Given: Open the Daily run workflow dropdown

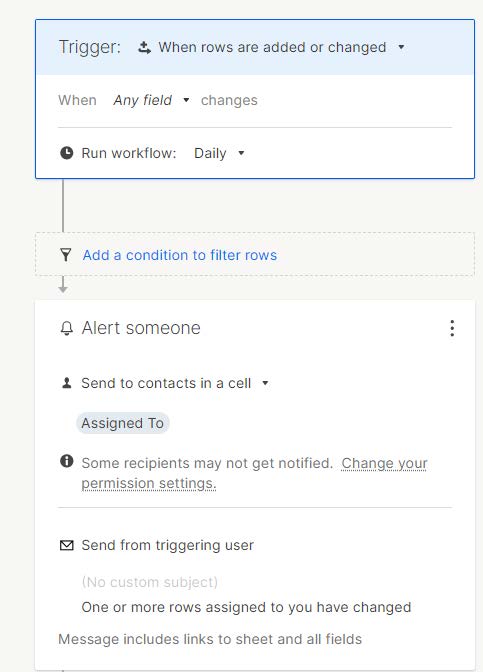Looking at the screenshot, I should [x=219, y=153].
